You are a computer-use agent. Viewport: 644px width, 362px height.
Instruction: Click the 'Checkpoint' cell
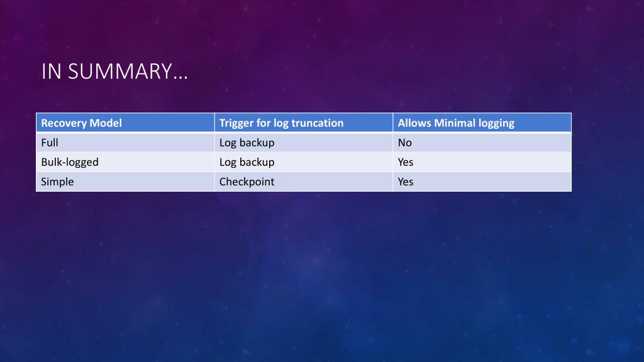coord(304,182)
